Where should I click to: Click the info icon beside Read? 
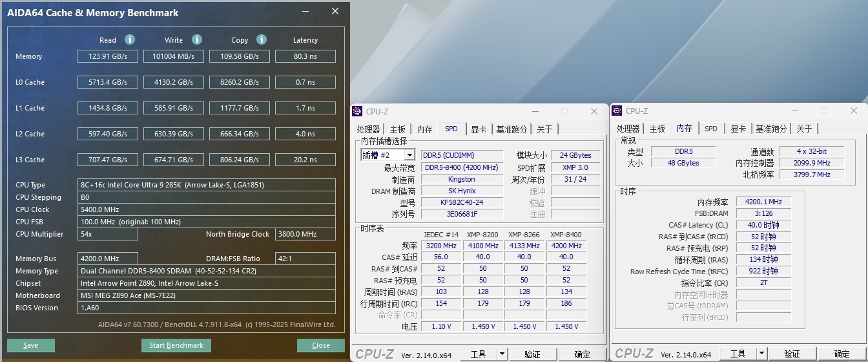(x=130, y=39)
